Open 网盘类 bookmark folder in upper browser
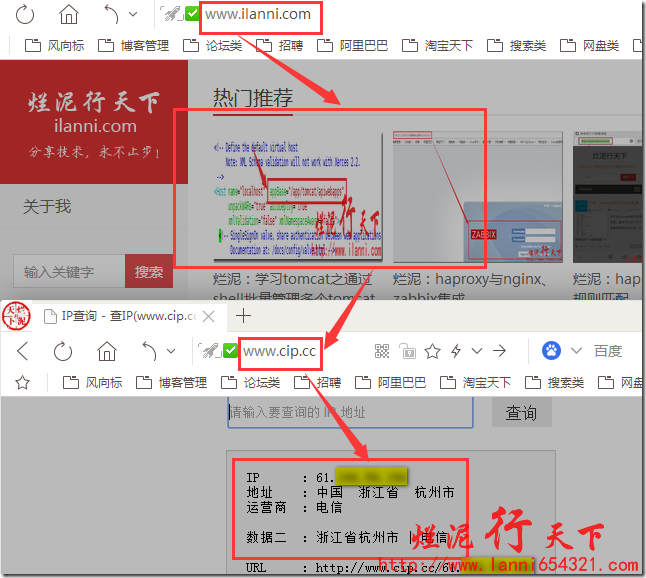Viewport: 646px width, 578px height. point(589,45)
